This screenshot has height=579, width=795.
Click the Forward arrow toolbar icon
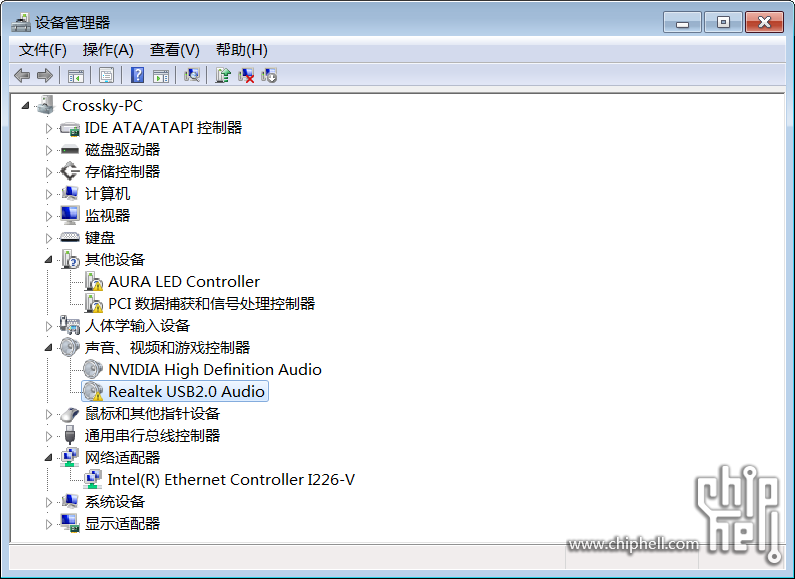click(x=45, y=76)
